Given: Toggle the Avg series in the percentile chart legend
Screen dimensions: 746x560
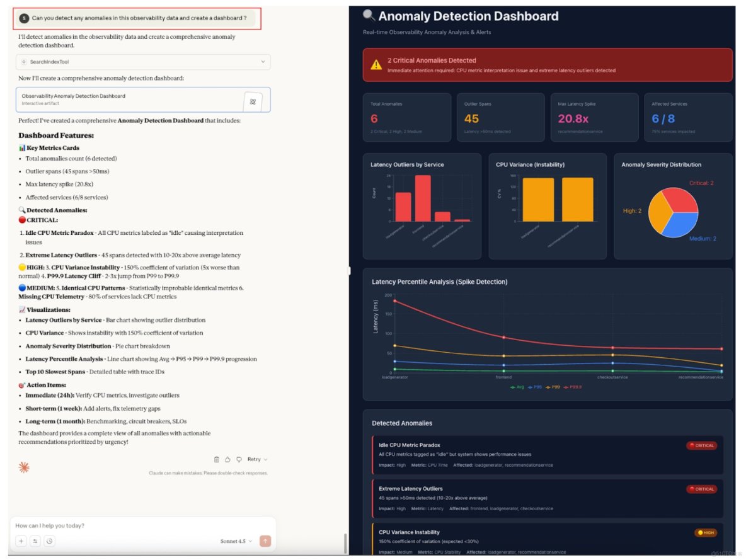Looking at the screenshot, I should 517,386.
